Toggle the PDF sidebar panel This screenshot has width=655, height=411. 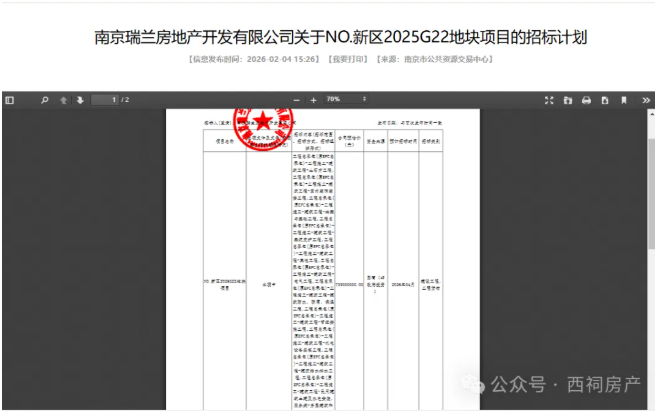(x=10, y=100)
